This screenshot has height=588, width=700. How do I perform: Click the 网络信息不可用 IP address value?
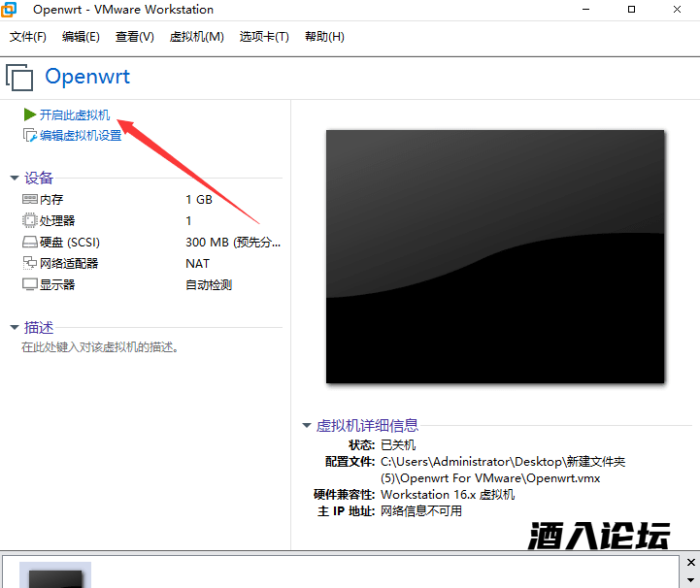click(x=421, y=510)
